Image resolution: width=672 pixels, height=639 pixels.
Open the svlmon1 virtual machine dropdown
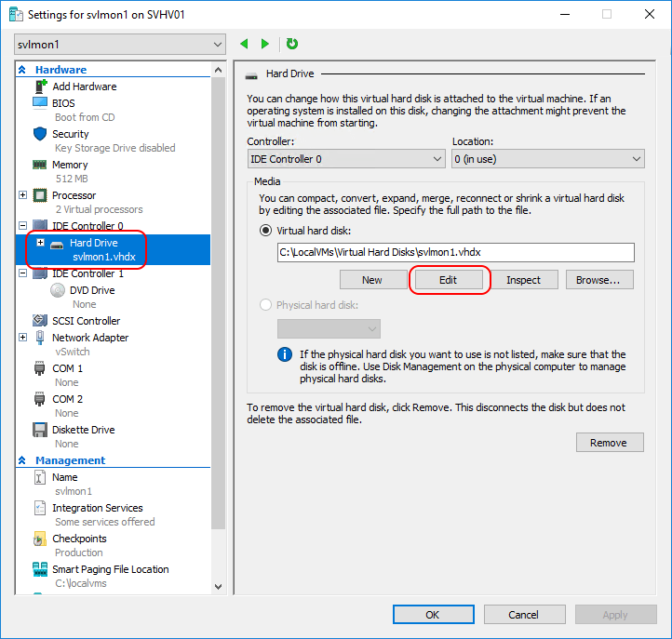(x=120, y=45)
